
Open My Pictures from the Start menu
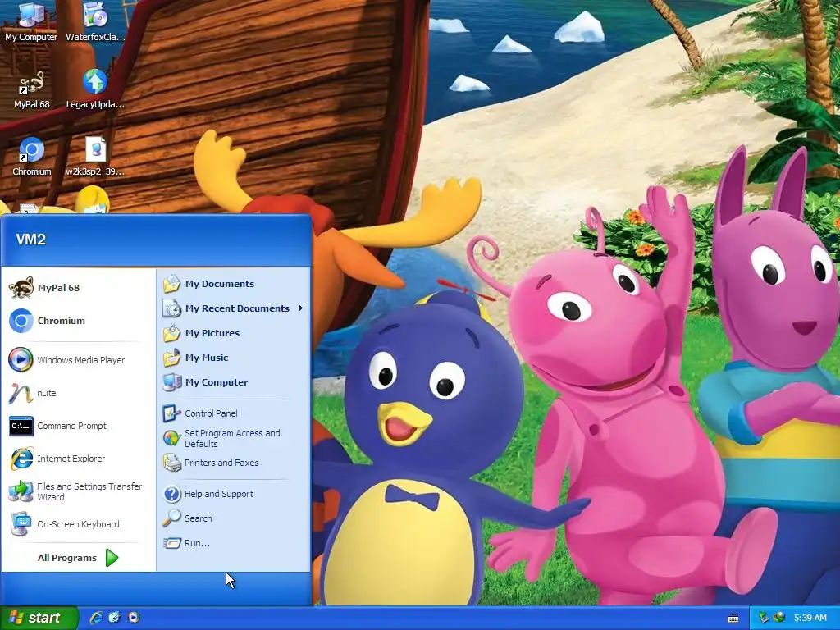pyautogui.click(x=233, y=333)
